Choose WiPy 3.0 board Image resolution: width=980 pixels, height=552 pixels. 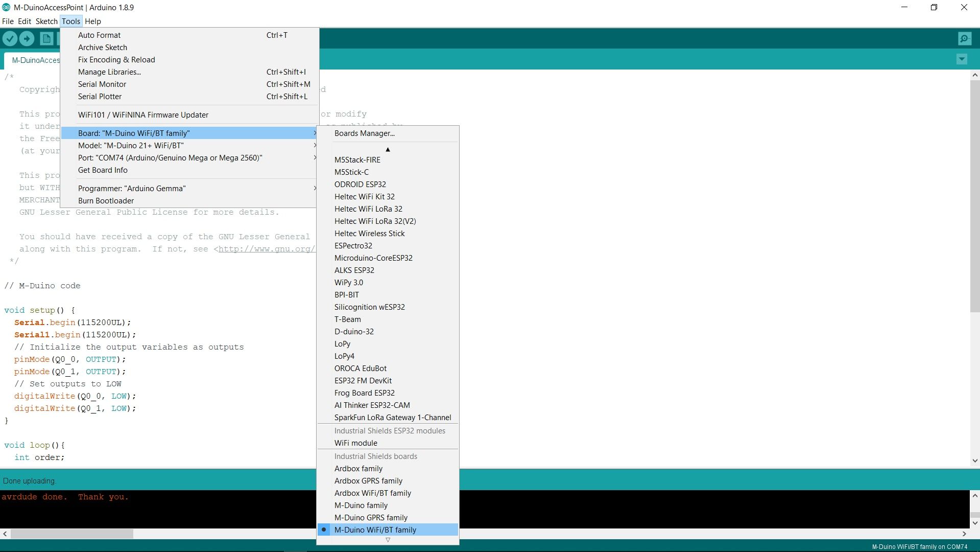coord(388,283)
